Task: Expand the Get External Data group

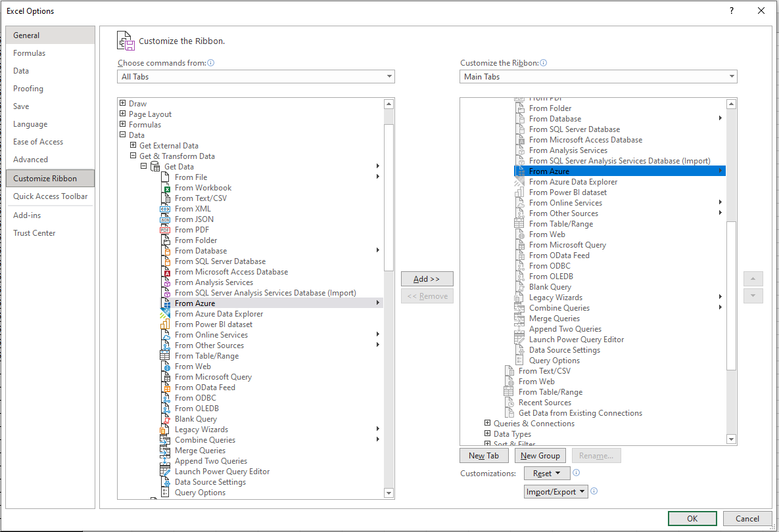Action: (x=133, y=145)
